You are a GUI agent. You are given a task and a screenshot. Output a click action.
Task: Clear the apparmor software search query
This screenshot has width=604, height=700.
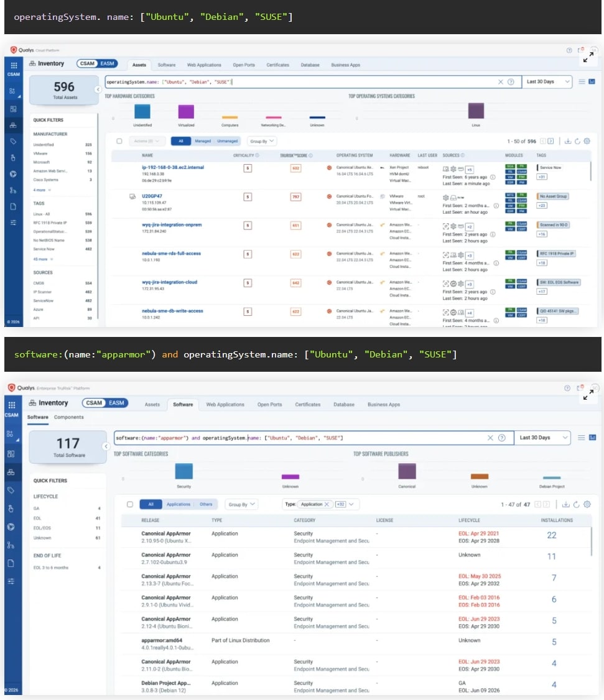coord(490,438)
